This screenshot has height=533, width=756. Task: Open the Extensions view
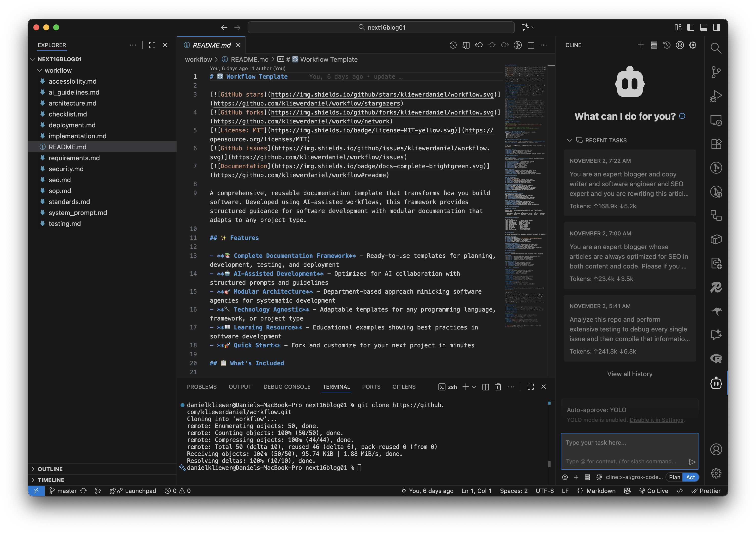(x=716, y=144)
